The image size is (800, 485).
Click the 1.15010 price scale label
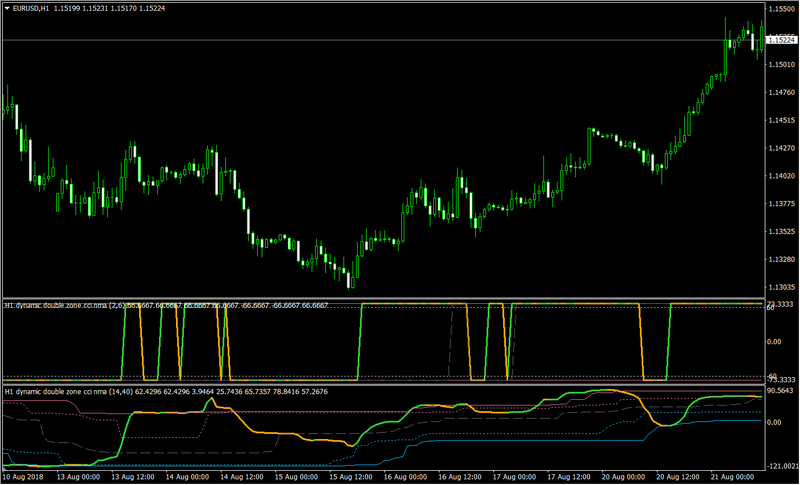pyautogui.click(x=782, y=65)
